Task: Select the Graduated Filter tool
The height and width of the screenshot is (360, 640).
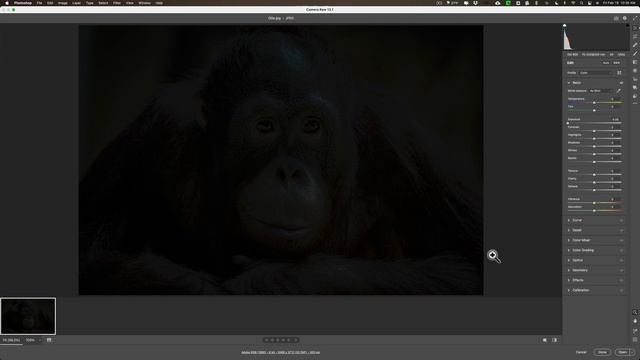Action: 635,62
